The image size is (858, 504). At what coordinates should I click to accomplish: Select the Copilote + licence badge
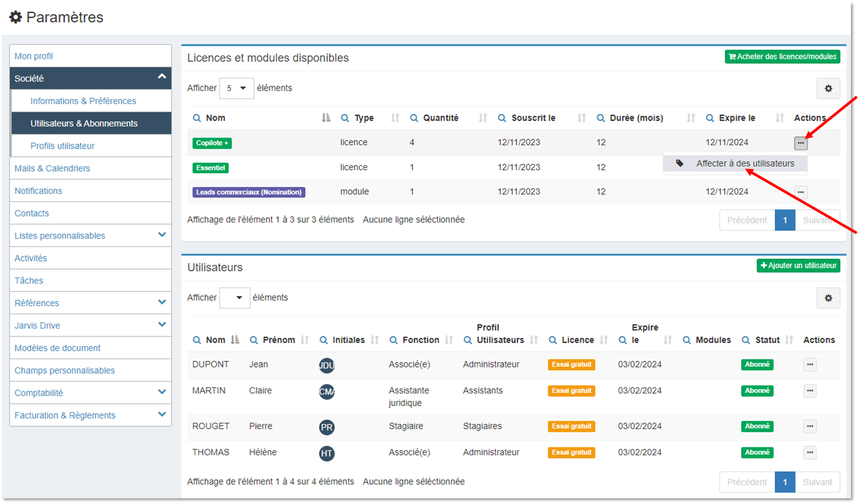[x=212, y=143]
